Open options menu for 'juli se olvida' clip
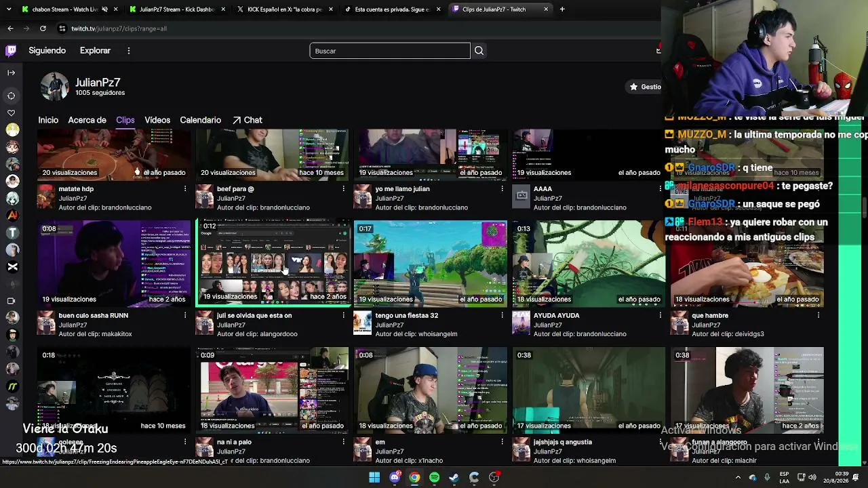The image size is (868, 488). pyautogui.click(x=343, y=315)
